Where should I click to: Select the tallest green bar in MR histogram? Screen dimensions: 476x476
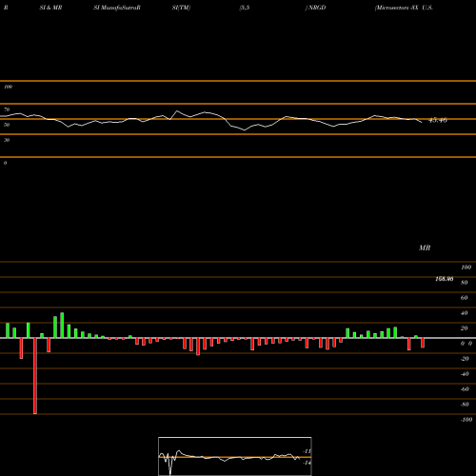(x=62, y=326)
